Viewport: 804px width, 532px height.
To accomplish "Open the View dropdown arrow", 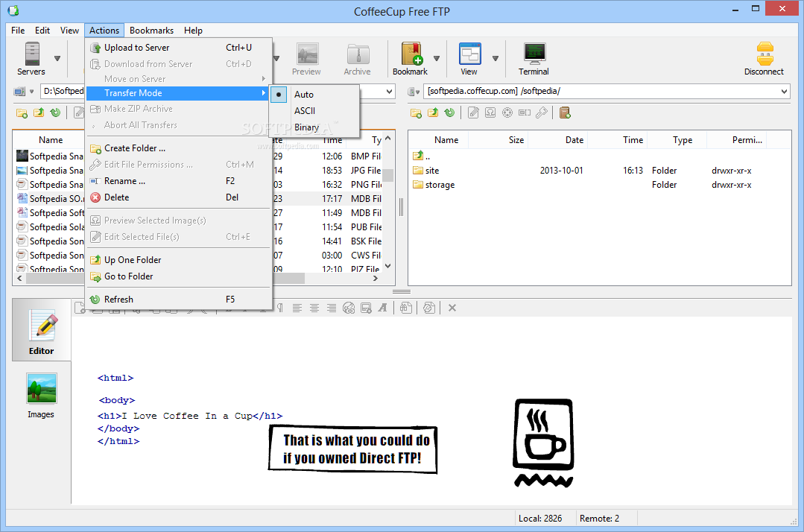I will (x=496, y=58).
